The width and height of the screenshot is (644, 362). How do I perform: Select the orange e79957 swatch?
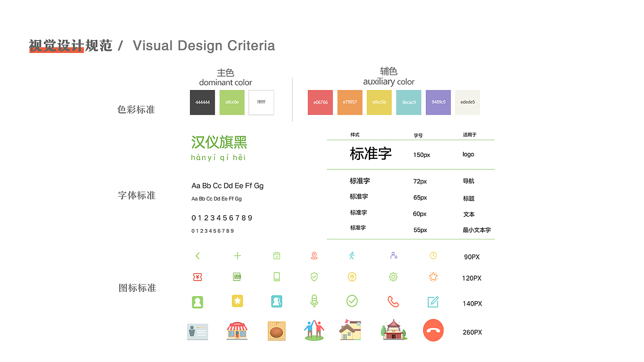350,103
